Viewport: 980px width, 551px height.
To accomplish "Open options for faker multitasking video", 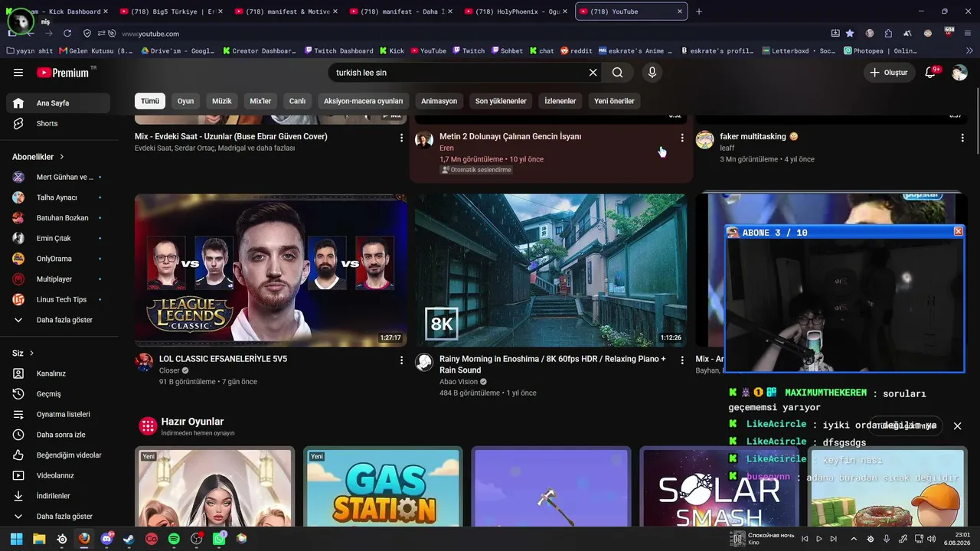I will pos(962,138).
